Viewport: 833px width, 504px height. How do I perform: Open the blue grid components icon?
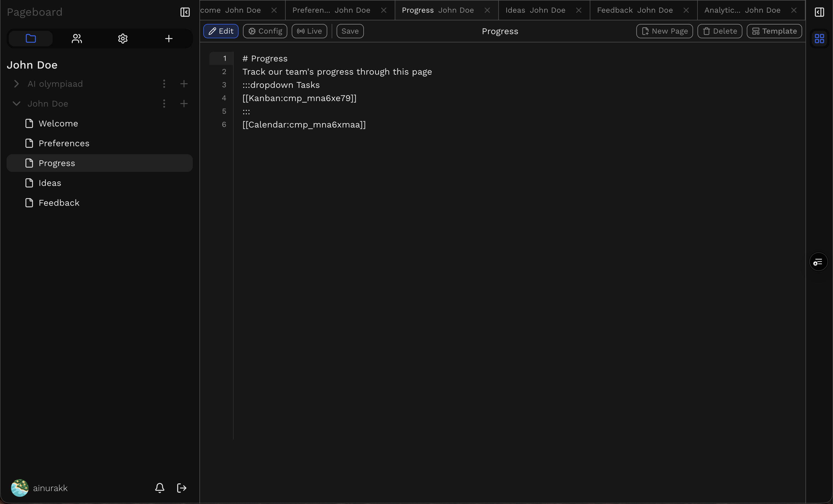click(x=819, y=39)
